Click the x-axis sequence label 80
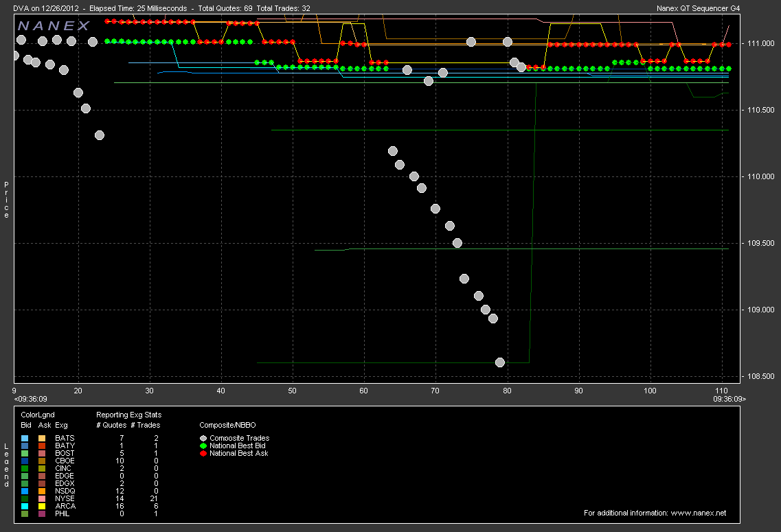This screenshot has height=532, width=781. (x=507, y=391)
